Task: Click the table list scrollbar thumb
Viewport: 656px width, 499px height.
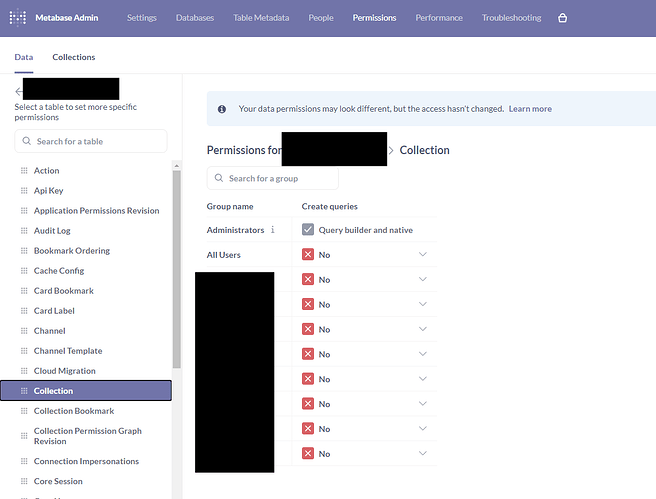Action: 177,269
